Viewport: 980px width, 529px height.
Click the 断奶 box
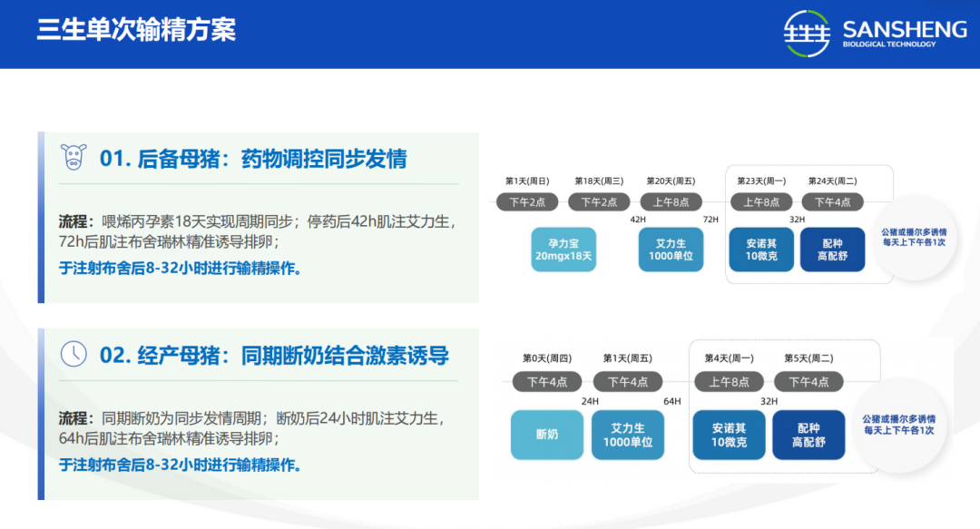click(547, 435)
